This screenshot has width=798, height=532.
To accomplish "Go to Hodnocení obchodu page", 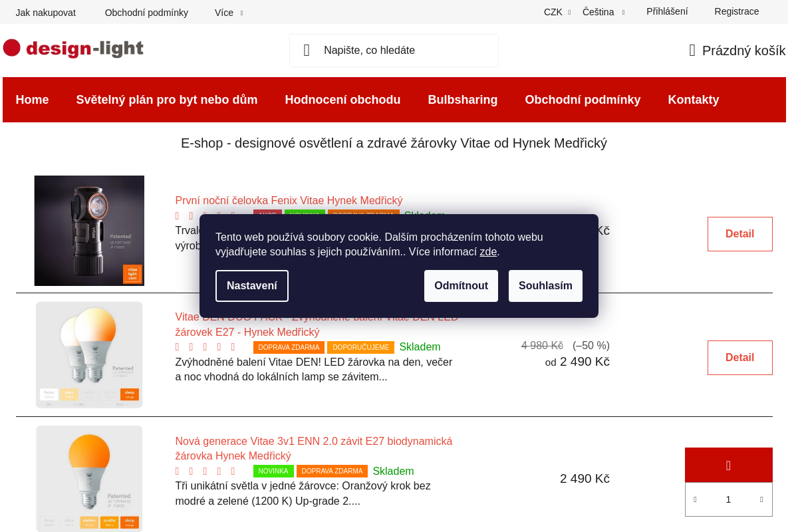I will click(342, 100).
